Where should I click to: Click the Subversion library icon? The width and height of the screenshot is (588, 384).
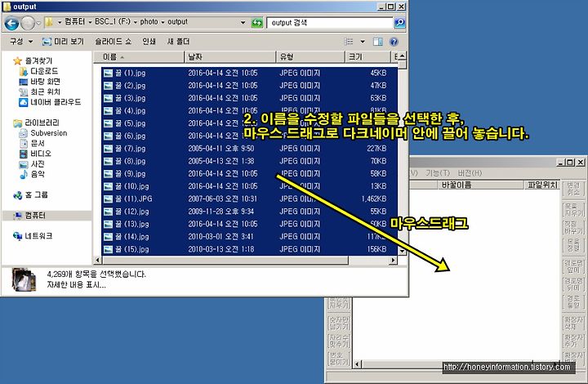pos(23,133)
